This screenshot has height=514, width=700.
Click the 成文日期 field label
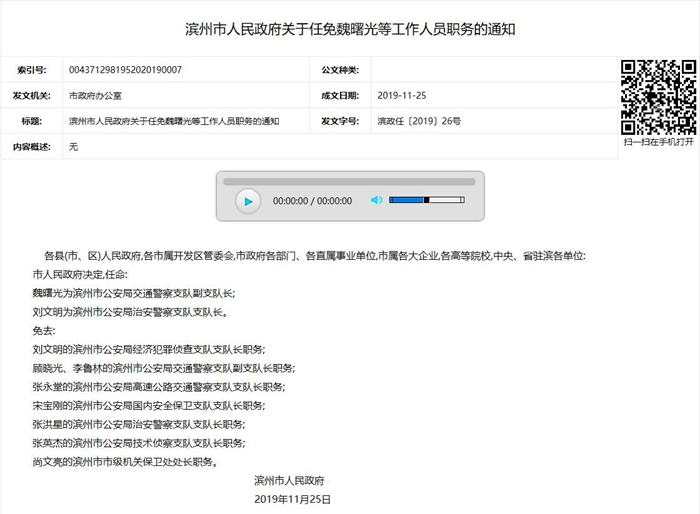[x=339, y=96]
